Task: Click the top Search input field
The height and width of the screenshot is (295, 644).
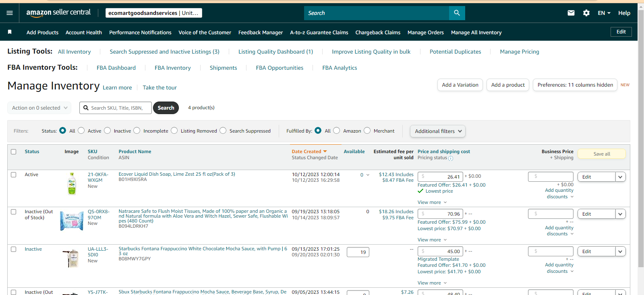Action: pyautogui.click(x=377, y=13)
